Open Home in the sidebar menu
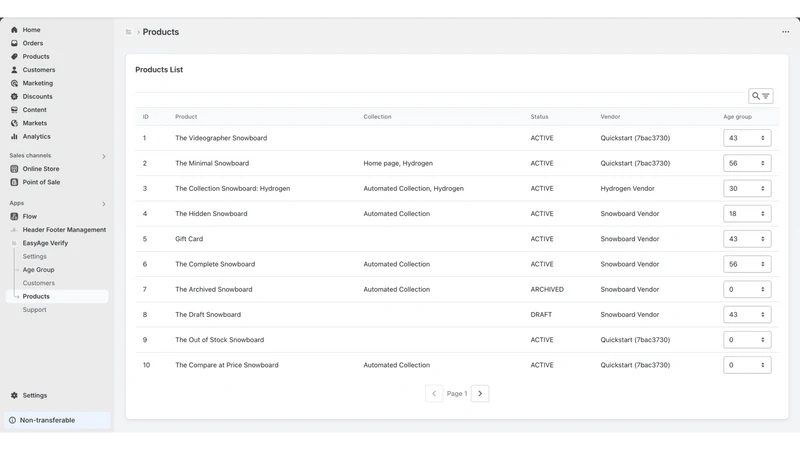The width and height of the screenshot is (800, 450). [31, 30]
